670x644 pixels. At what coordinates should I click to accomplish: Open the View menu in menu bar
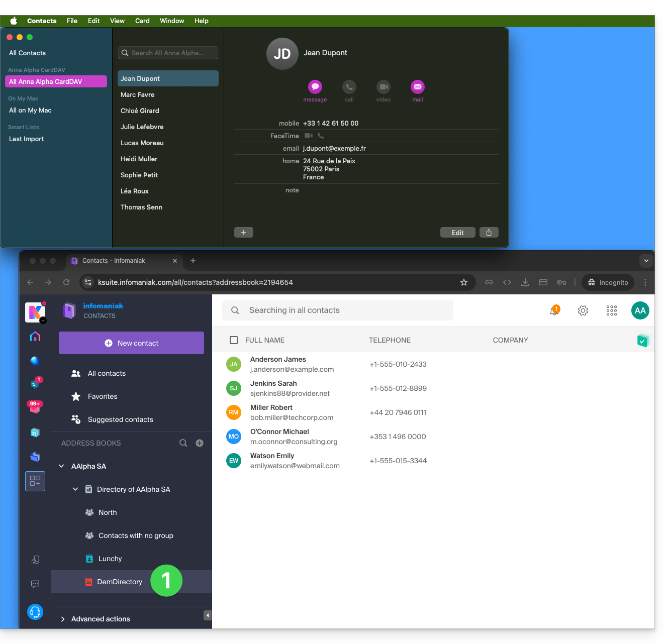pyautogui.click(x=117, y=21)
